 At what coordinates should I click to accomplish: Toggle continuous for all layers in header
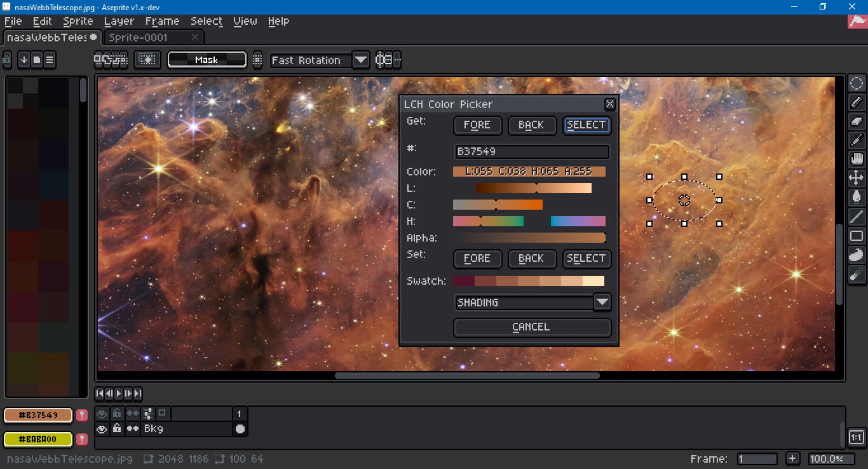click(x=132, y=414)
